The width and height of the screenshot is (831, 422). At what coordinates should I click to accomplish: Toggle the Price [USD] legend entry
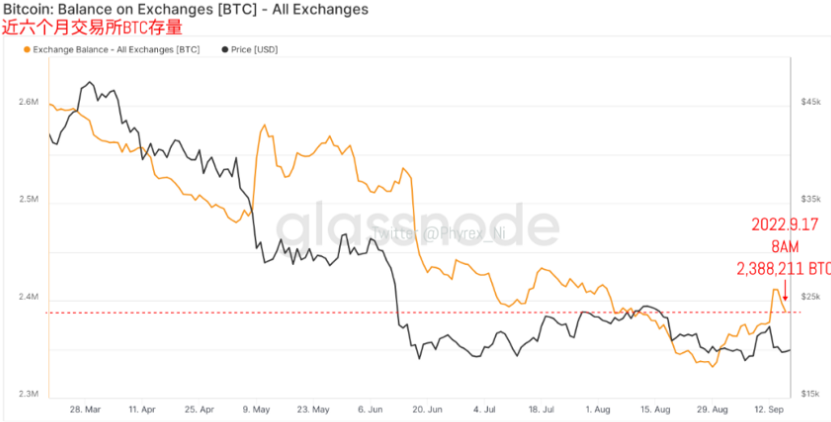coord(250,49)
